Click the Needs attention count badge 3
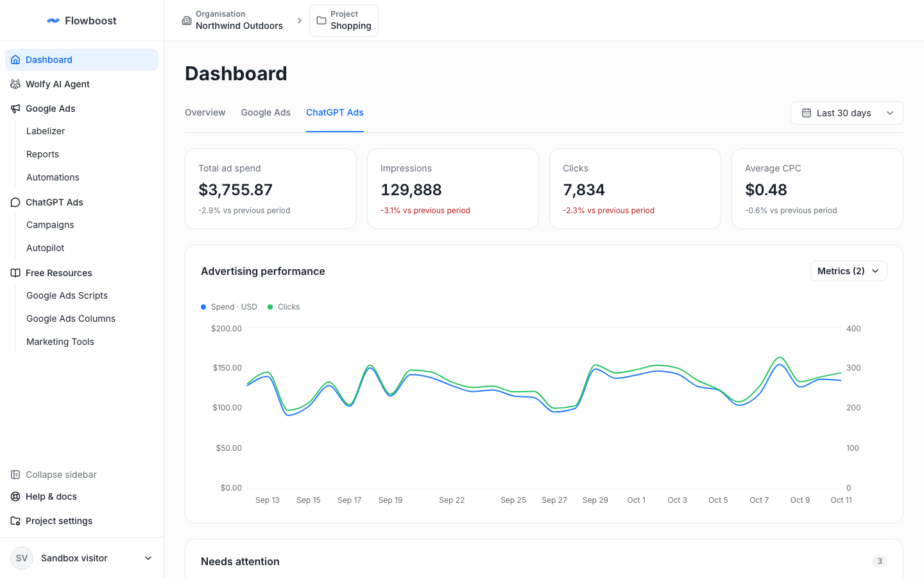The width and height of the screenshot is (924, 578). point(880,561)
